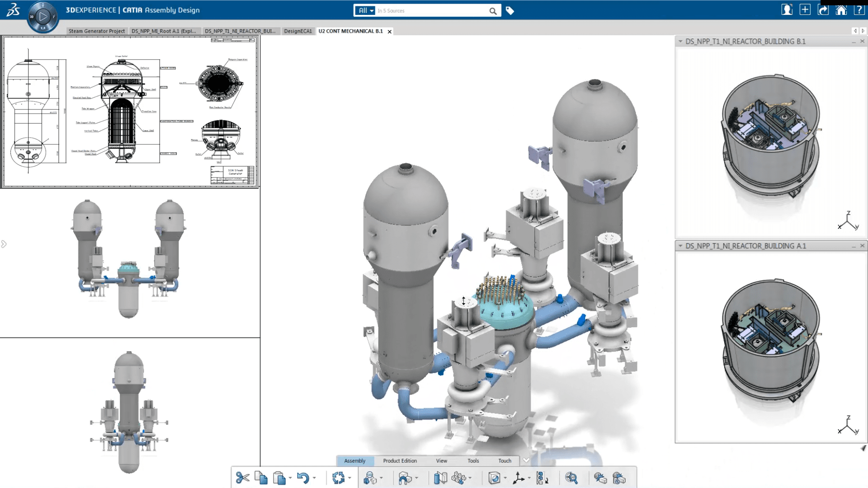Open the Steam Generator Project tab
Screen dimensions: 868x488
coord(96,31)
